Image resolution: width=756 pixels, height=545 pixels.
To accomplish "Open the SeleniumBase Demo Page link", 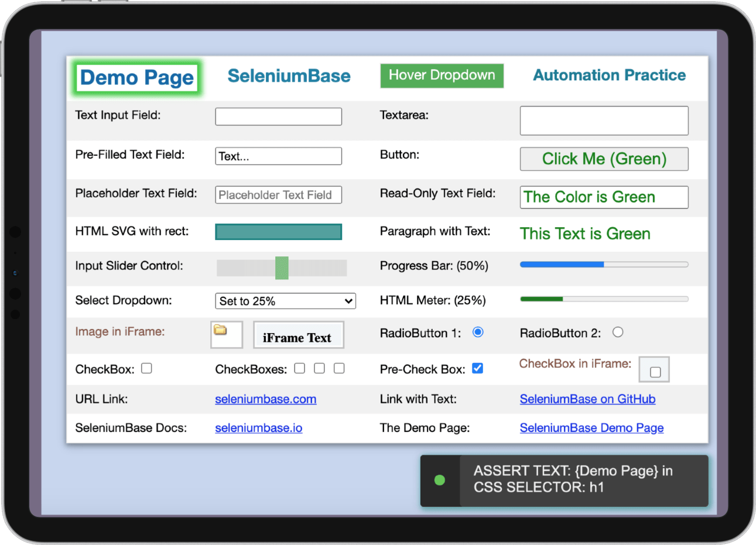I will click(x=591, y=428).
